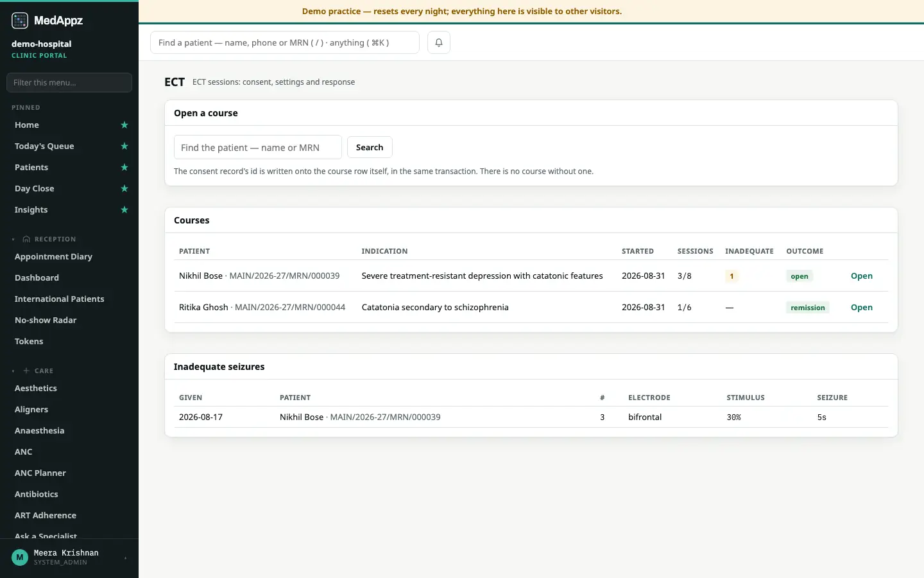Image resolution: width=924 pixels, height=578 pixels.
Task: Click the 'Severe treatment-resistant depression' indication
Action: (x=483, y=276)
